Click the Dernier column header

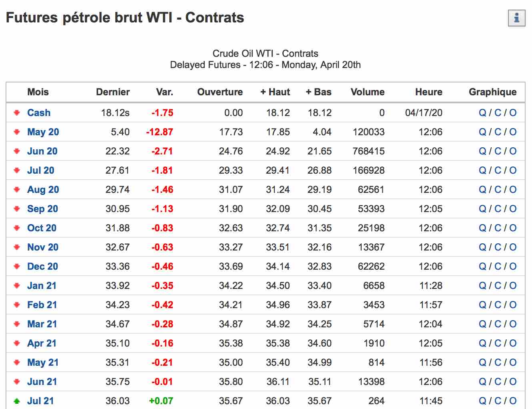point(113,92)
